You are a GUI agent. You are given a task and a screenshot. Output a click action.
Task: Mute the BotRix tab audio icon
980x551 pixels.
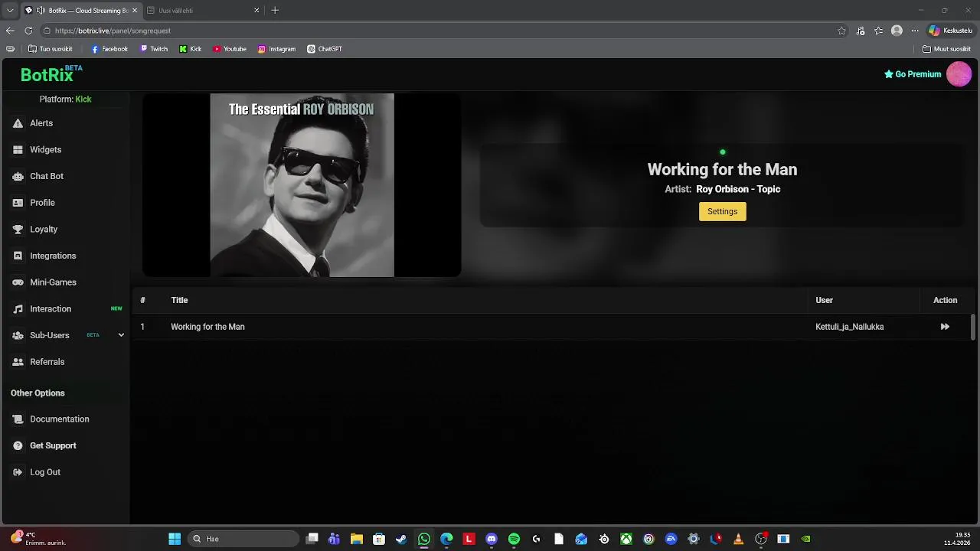click(41, 11)
